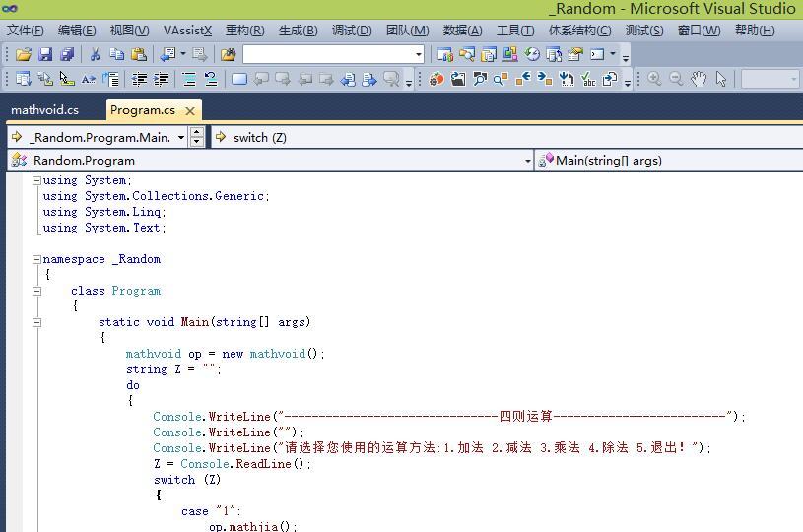Image resolution: width=803 pixels, height=532 pixels.
Task: Open the 文件(F) menu
Action: (x=25, y=31)
